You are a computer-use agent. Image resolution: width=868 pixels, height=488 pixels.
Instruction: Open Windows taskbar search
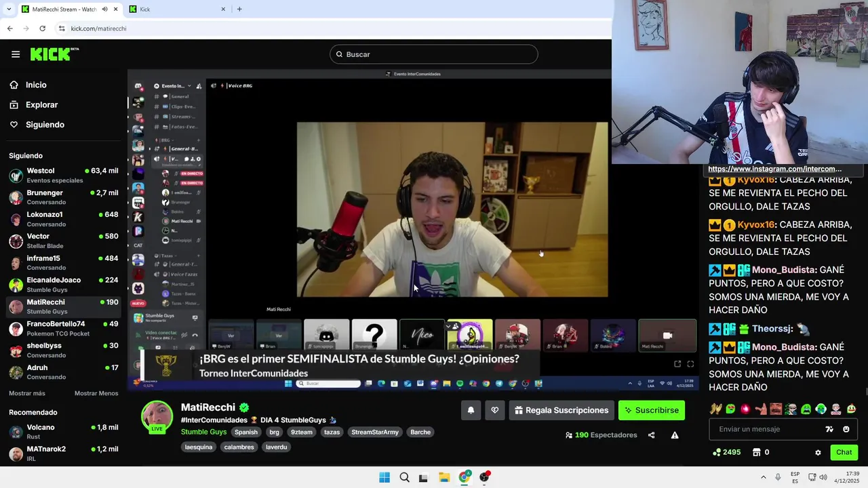pos(404,477)
